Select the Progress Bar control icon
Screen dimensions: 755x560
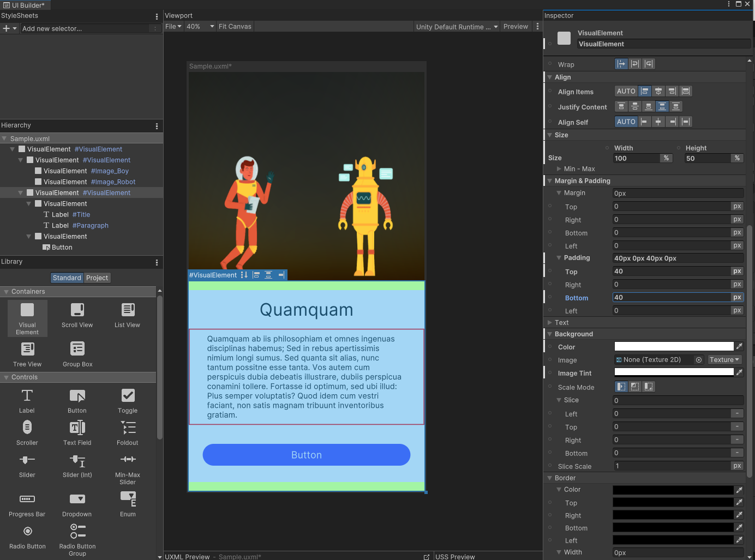pyautogui.click(x=27, y=499)
